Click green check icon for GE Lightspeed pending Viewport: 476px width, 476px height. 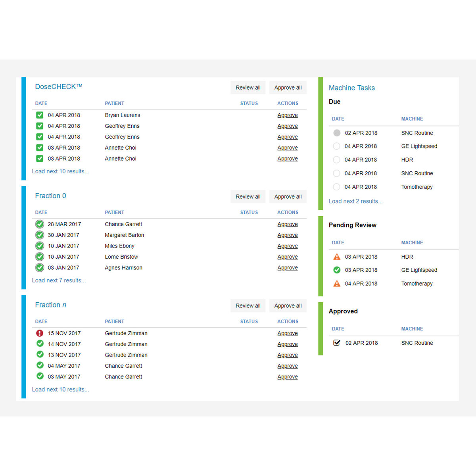click(x=337, y=270)
